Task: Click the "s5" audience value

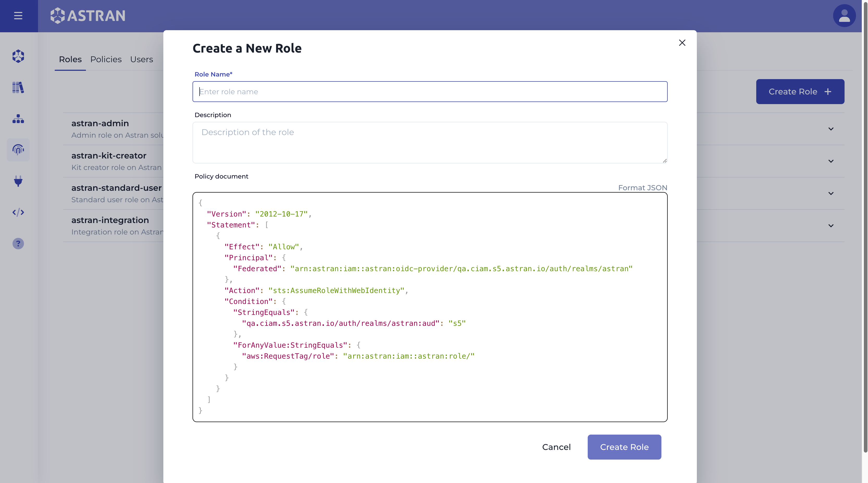Action: coord(457,323)
